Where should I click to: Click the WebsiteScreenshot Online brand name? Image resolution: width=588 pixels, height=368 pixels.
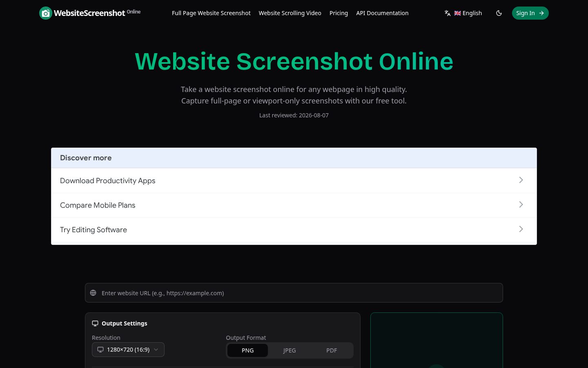(97, 13)
